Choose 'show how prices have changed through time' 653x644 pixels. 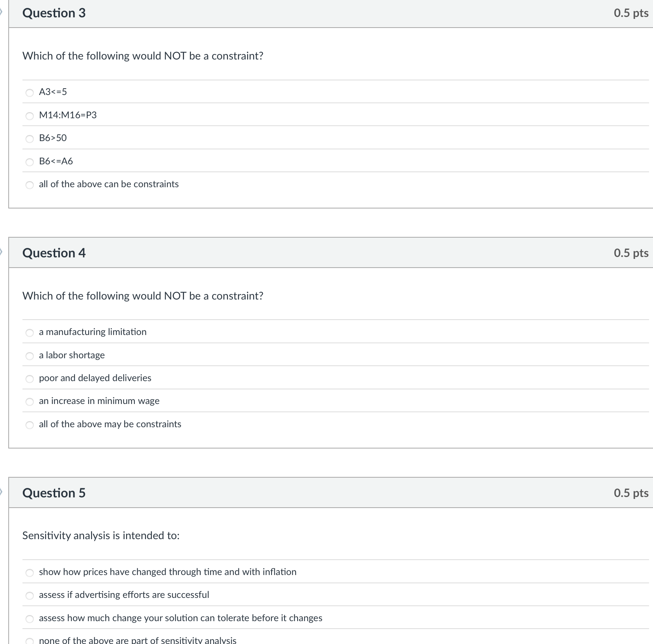click(x=30, y=573)
